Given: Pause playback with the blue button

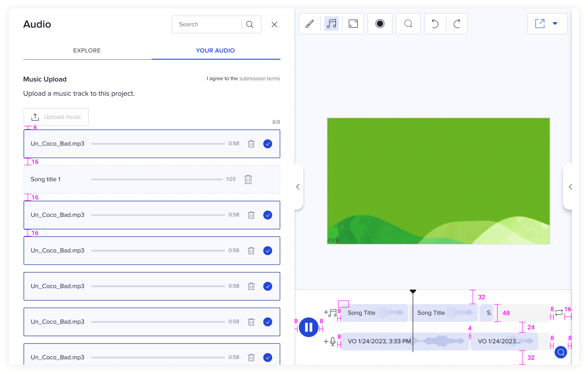Looking at the screenshot, I should coord(308,327).
